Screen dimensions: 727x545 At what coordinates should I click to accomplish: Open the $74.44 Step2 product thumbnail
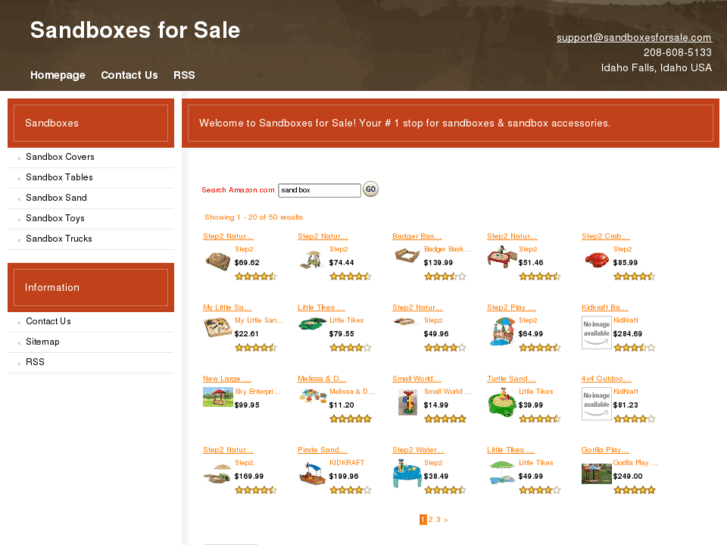coord(312,260)
